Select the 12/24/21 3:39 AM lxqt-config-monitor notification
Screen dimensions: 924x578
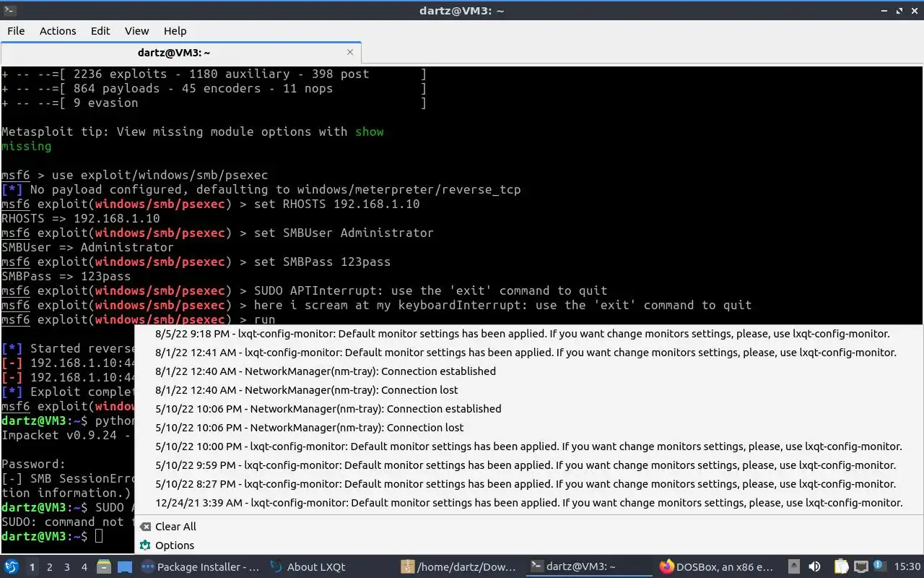529,503
